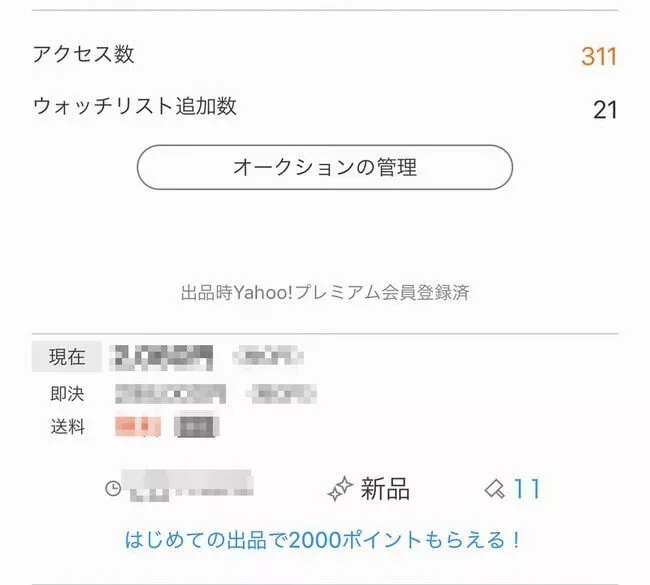The height and width of the screenshot is (585, 650).
Task: Select the 即決 price label
Action: [x=67, y=393]
